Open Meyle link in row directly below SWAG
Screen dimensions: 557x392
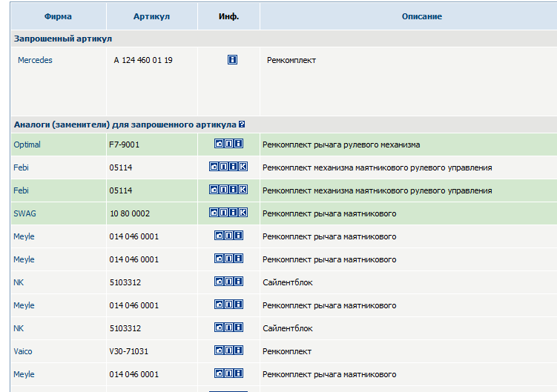click(24, 236)
